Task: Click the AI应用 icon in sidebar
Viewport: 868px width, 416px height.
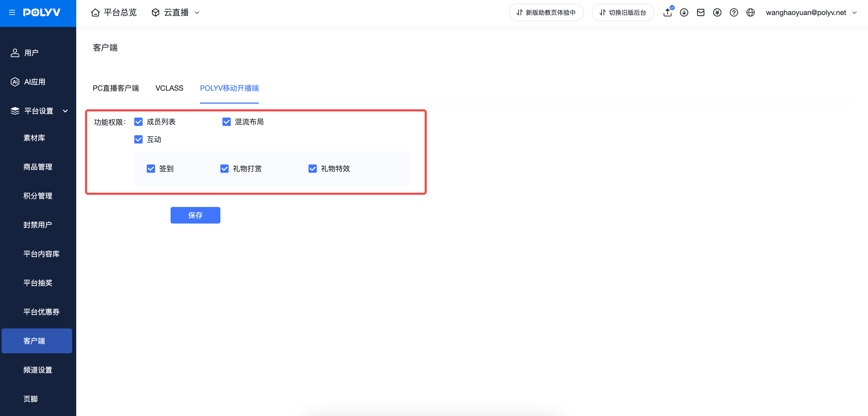Action: [15, 82]
